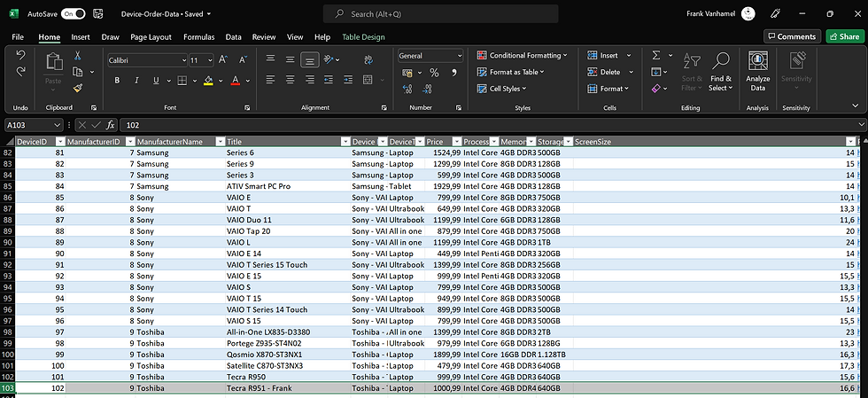This screenshot has width=868, height=398.
Task: Click the Name Box showing A103
Action: point(34,125)
